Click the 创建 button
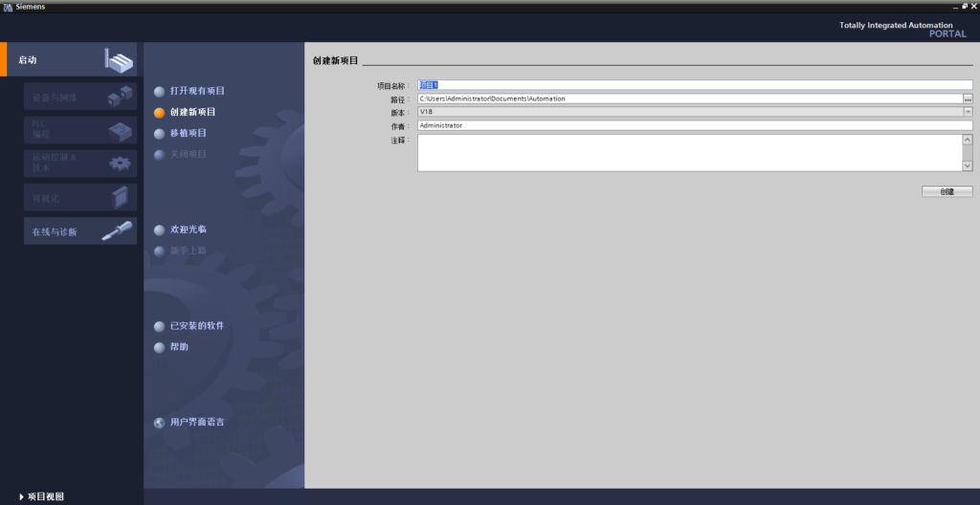The image size is (980, 505). [x=947, y=192]
